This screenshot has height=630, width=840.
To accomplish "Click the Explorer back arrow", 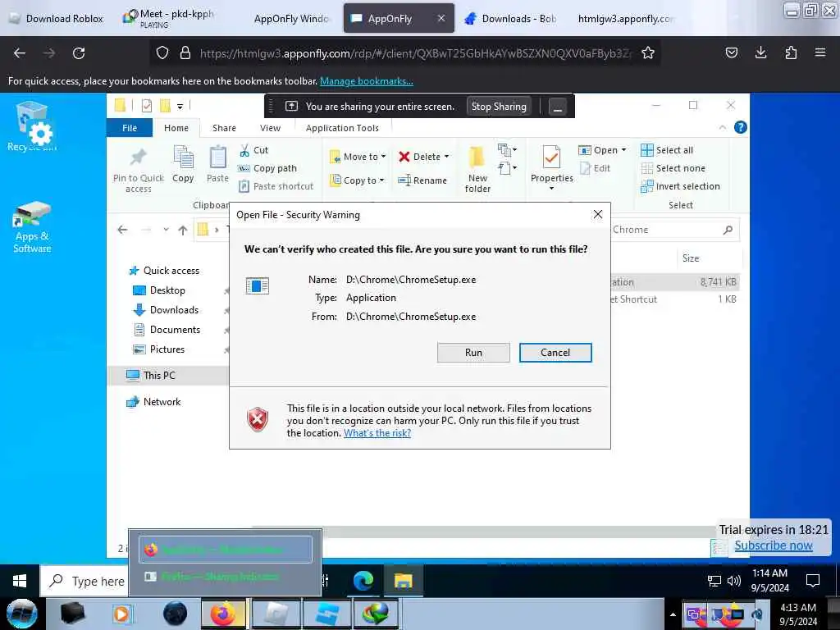I will click(x=123, y=230).
